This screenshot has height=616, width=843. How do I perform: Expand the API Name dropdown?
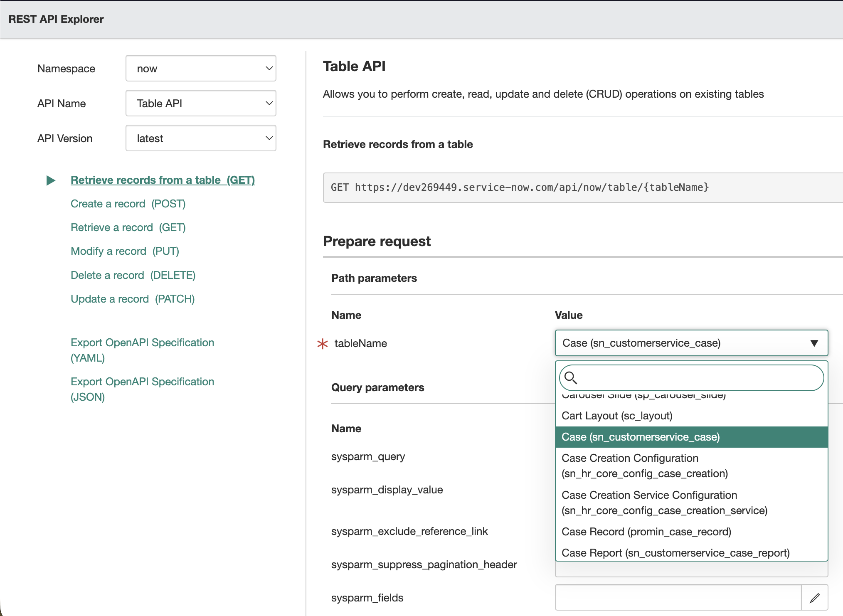201,103
